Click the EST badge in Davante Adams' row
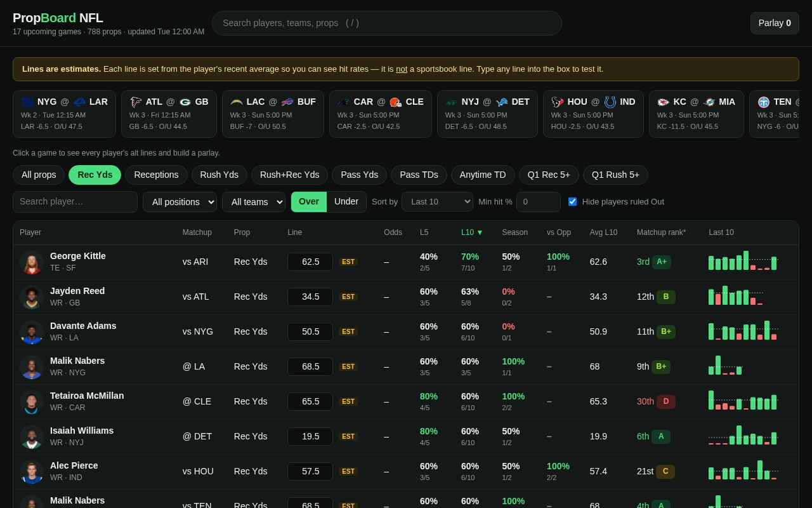Image resolution: width=812 pixels, height=508 pixels. [348, 331]
